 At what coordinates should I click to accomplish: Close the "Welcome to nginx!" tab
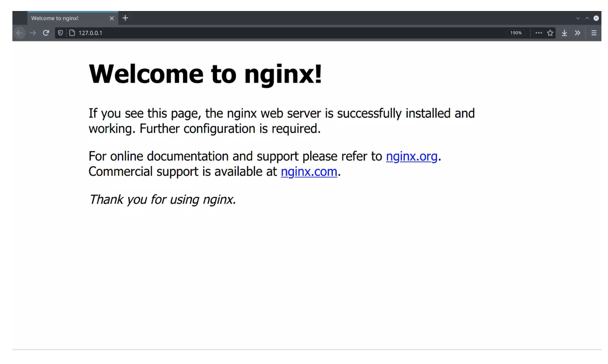[x=112, y=18]
